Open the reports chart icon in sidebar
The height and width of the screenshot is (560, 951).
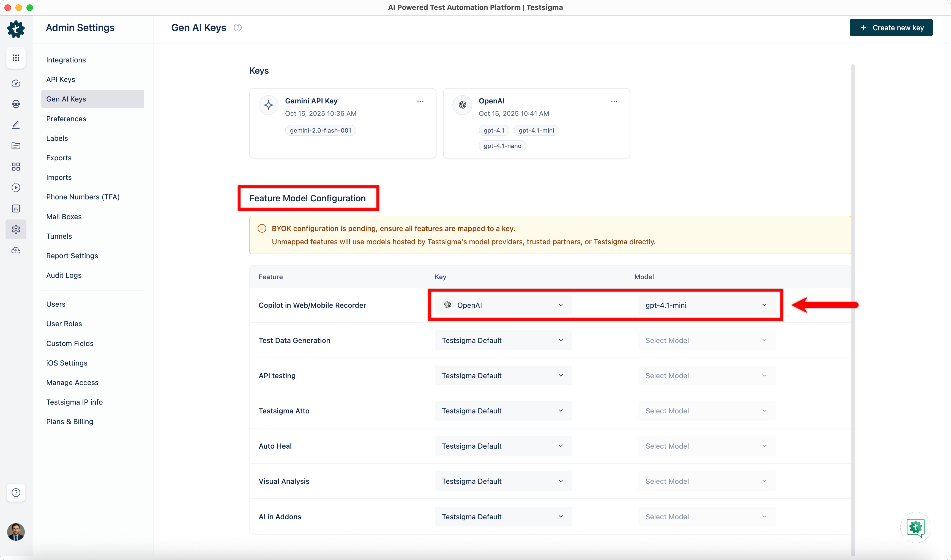tap(16, 208)
